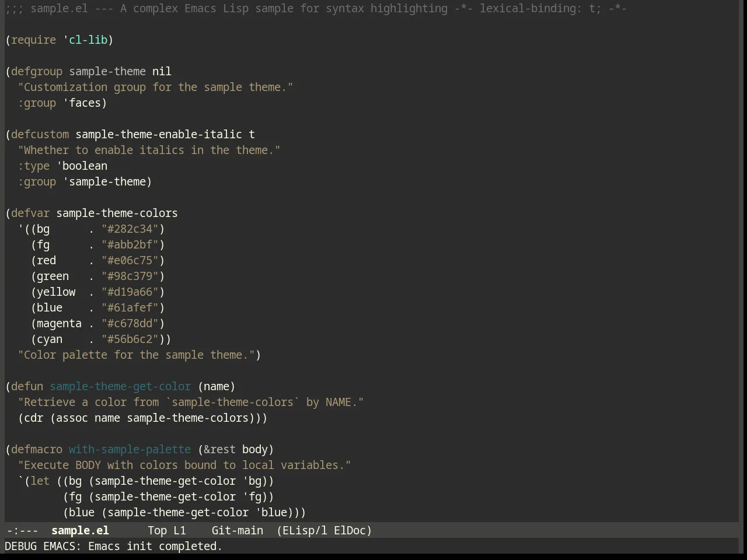
Task: Click the "#abb2bf" color string
Action: pyautogui.click(x=130, y=244)
